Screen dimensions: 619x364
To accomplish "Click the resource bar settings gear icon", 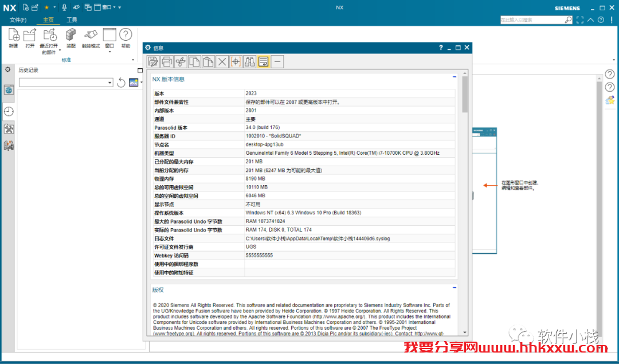I will pos(7,69).
